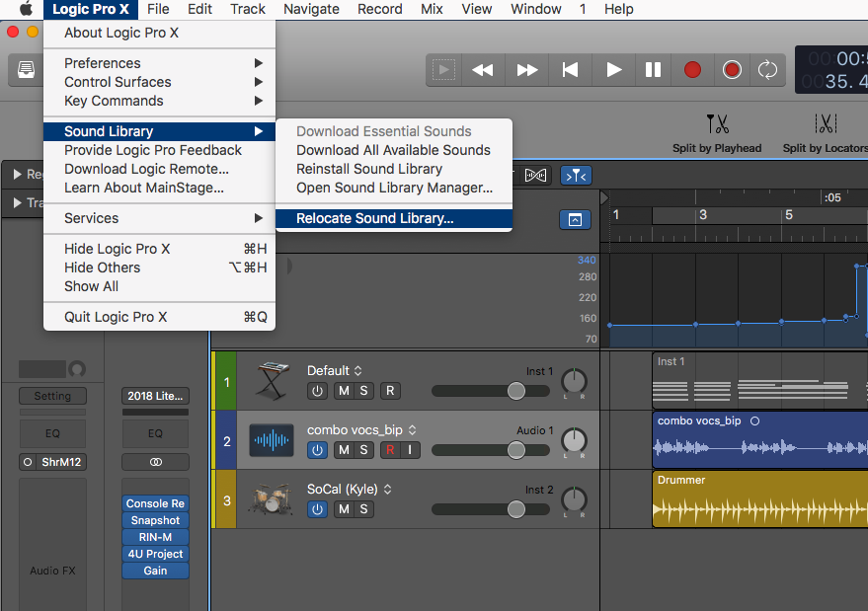
Task: Toggle power on the Default track
Action: click(317, 391)
